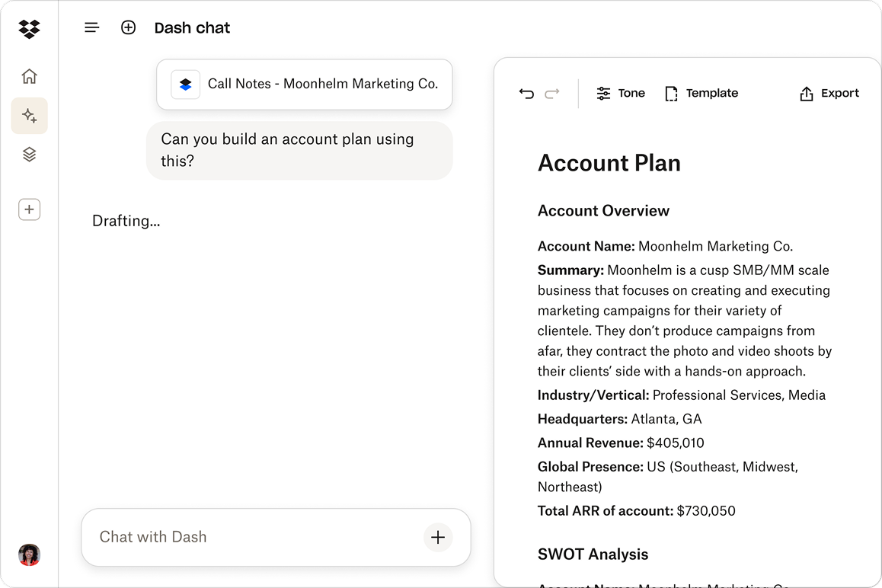This screenshot has height=588, width=882.
Task: Adjust the Tone of the draft
Action: click(621, 94)
